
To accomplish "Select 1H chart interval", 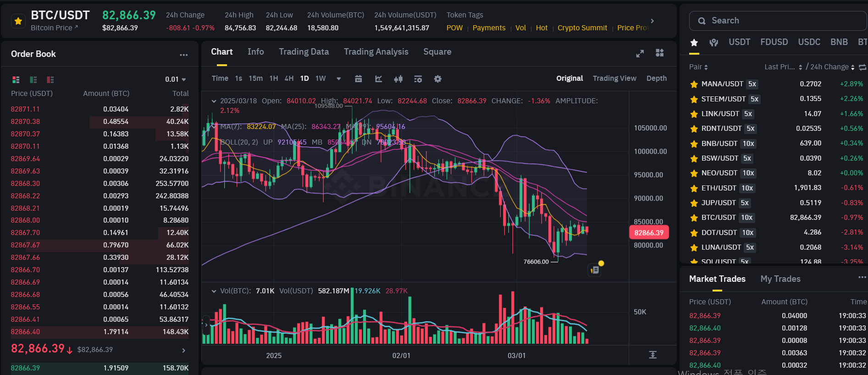I will coord(274,78).
